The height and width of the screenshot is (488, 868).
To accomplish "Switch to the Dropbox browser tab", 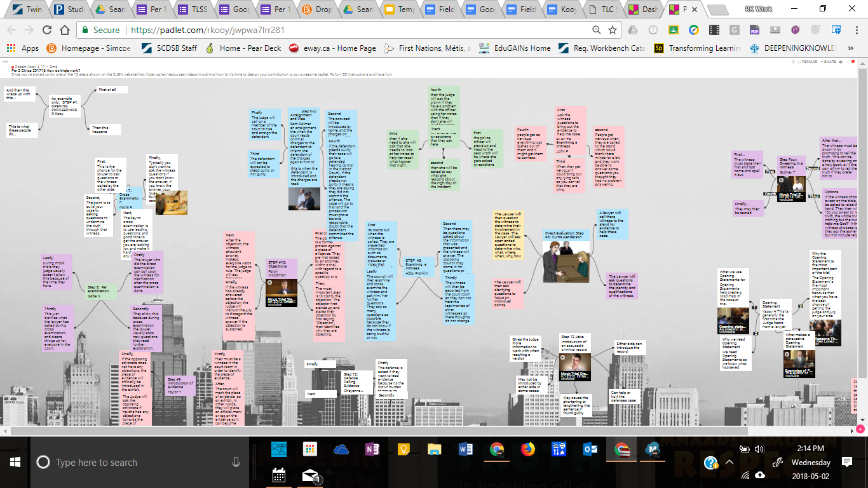I will [x=316, y=10].
